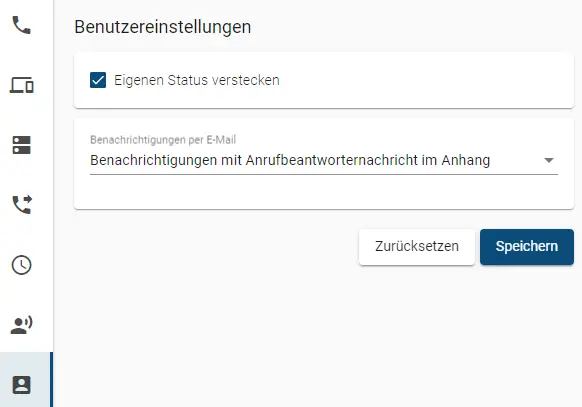
Task: Click the blue active indicator beside profile icon
Action: (x=51, y=380)
